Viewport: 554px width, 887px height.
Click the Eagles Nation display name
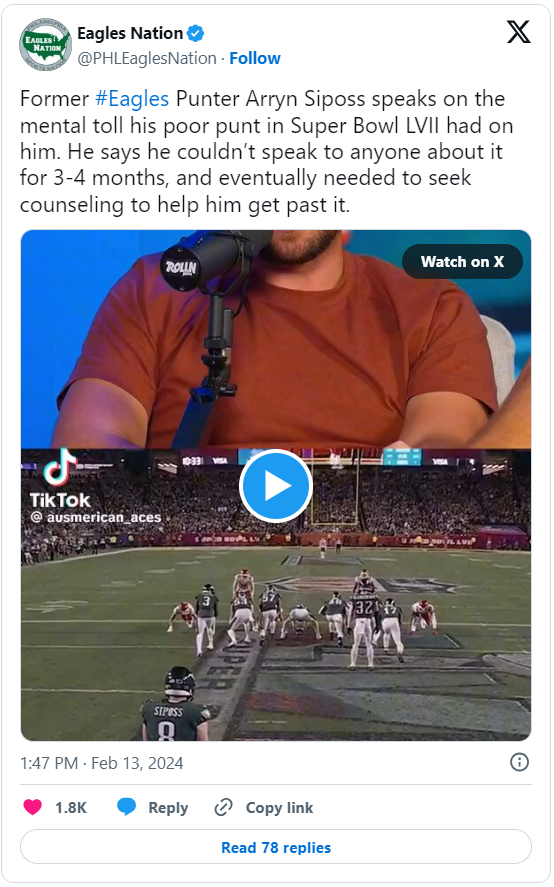coord(130,33)
